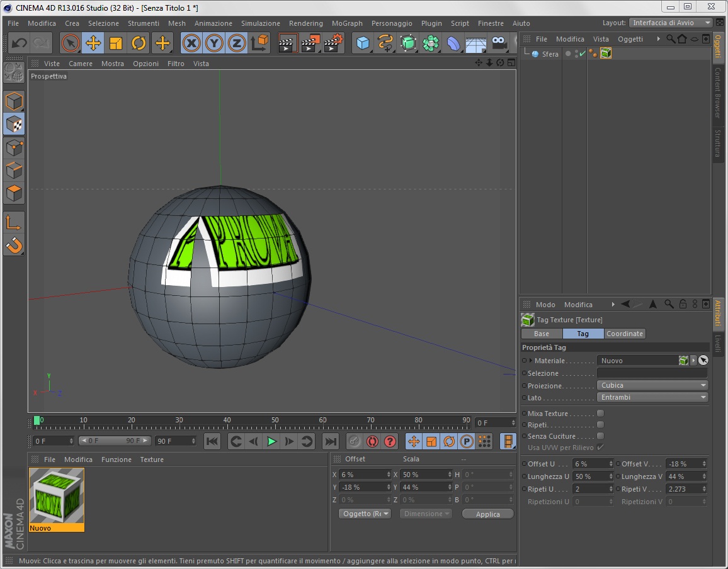Screen dimensions: 728x569
Task: Enable the Mixa Texture checkbox
Action: tap(600, 414)
